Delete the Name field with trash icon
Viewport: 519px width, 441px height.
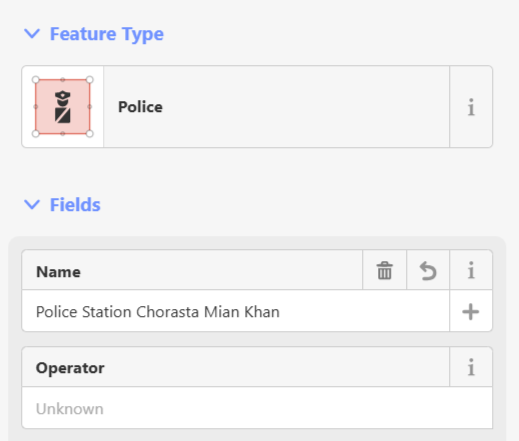[x=384, y=270]
